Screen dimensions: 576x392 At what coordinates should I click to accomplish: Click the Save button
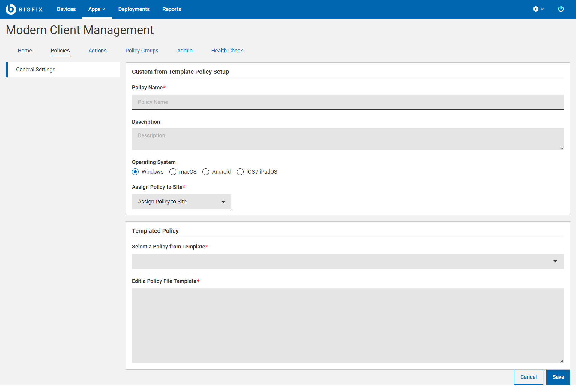tap(558, 377)
